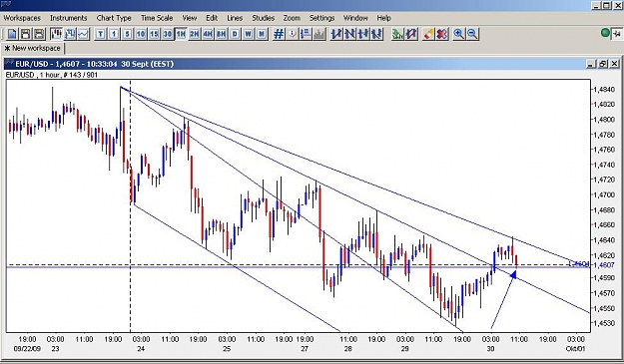This screenshot has width=624, height=364.
Task: Switch to 10 minute time scale
Action: tap(141, 34)
